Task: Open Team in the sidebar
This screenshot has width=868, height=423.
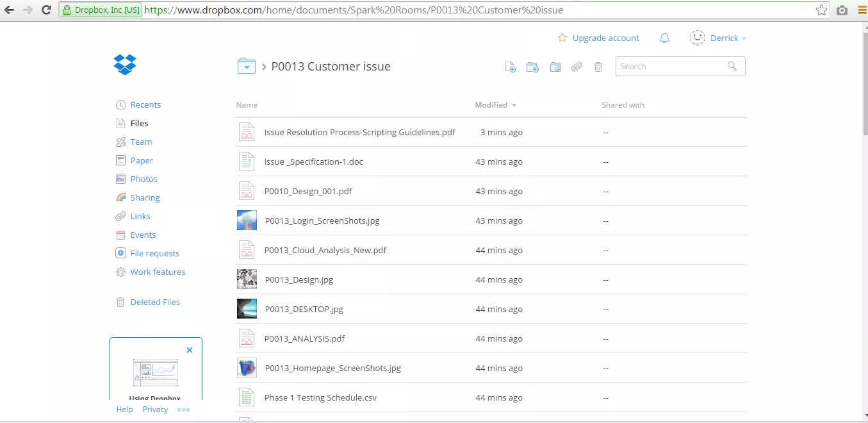Action: (141, 142)
